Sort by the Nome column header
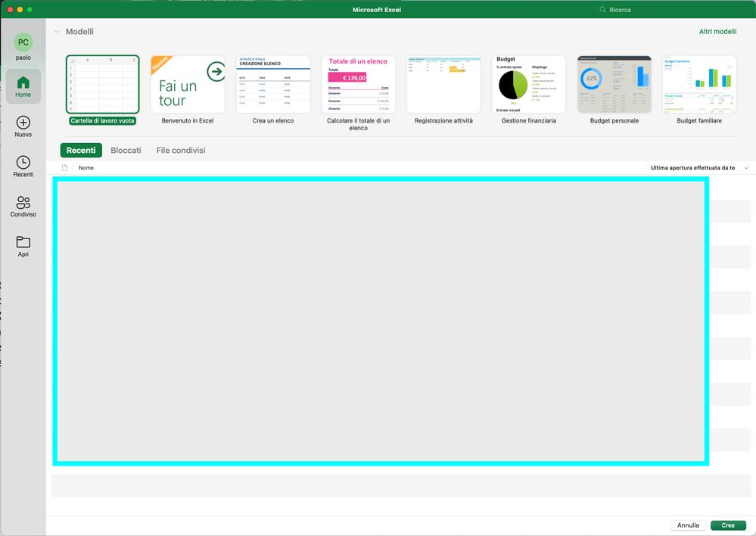This screenshot has height=536, width=756. tap(86, 168)
